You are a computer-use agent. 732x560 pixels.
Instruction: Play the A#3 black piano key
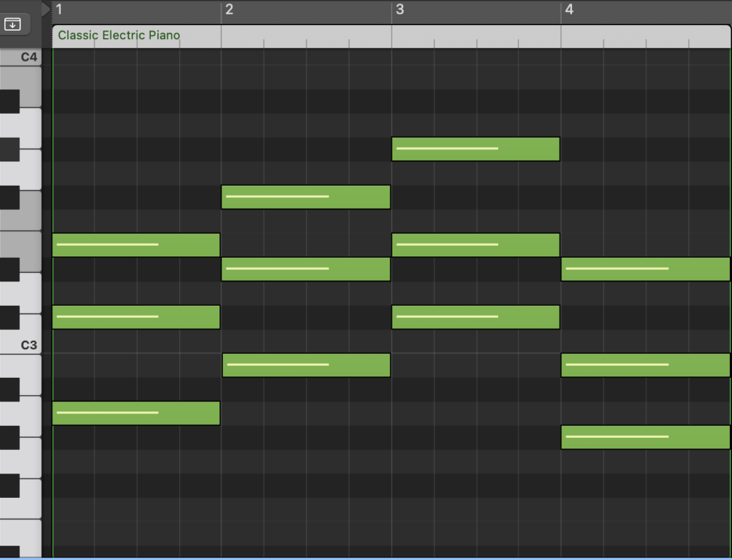click(x=10, y=101)
